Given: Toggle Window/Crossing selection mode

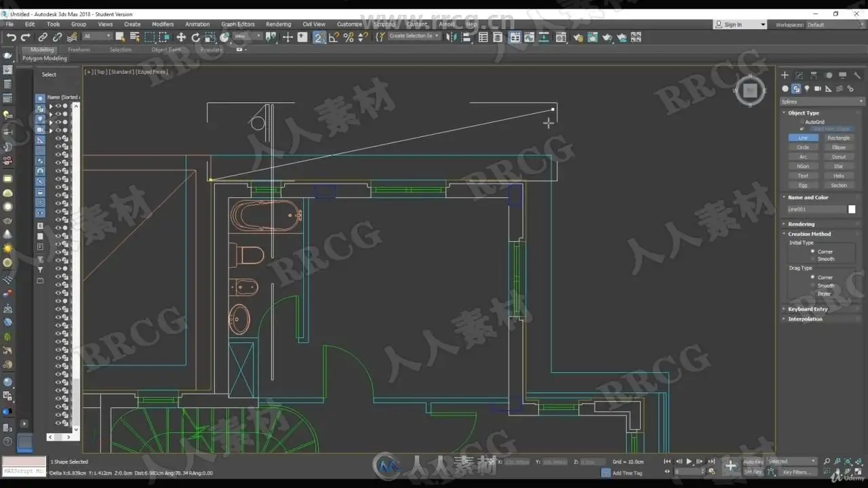Looking at the screenshot, I should (x=164, y=37).
